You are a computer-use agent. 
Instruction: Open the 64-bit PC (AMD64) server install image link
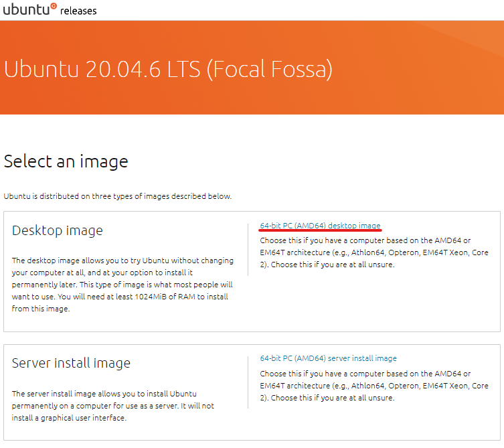(x=328, y=358)
